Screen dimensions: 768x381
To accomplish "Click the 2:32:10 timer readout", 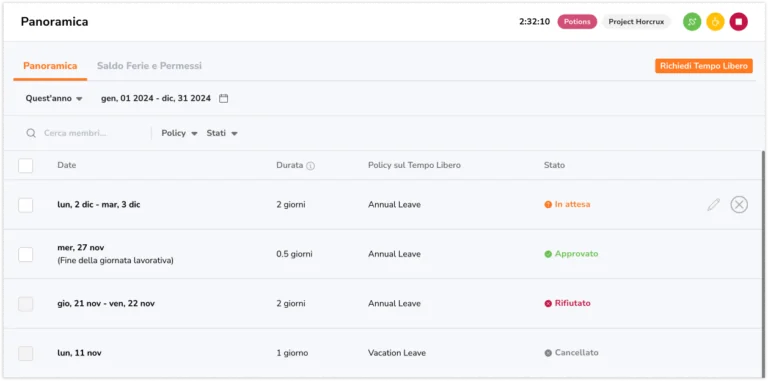I will (534, 22).
